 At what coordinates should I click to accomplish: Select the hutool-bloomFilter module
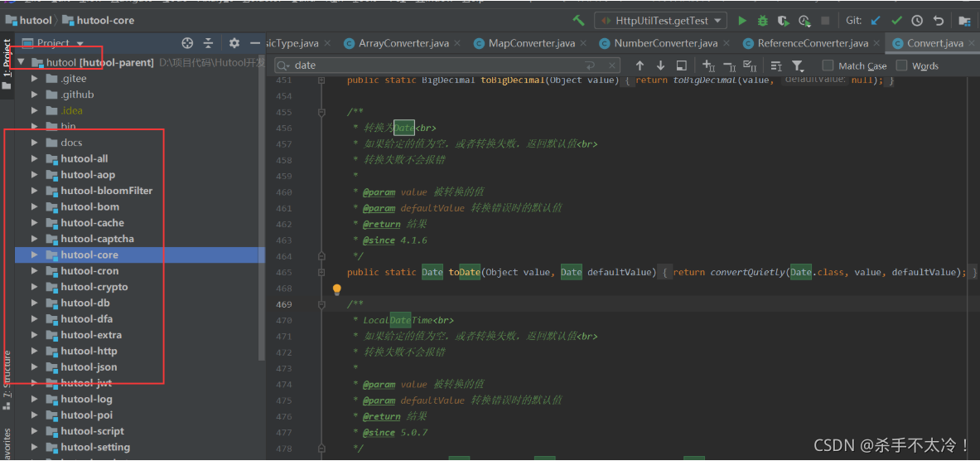106,191
